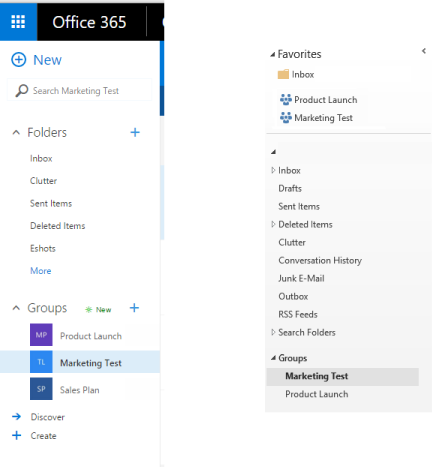Screen dimensions: 432x467
Task: Click the Discover groups link
Action: pyautogui.click(x=48, y=417)
